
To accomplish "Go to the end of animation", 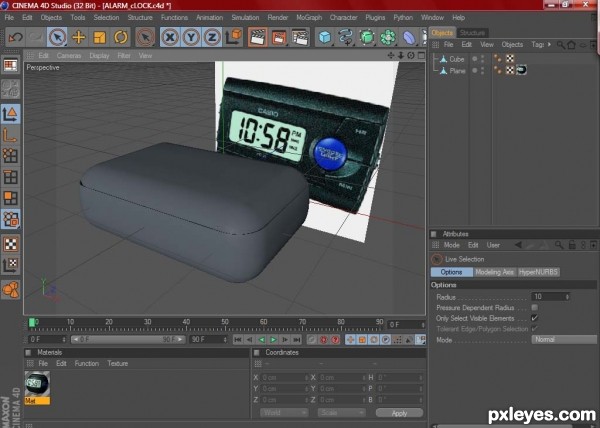I will coord(297,339).
